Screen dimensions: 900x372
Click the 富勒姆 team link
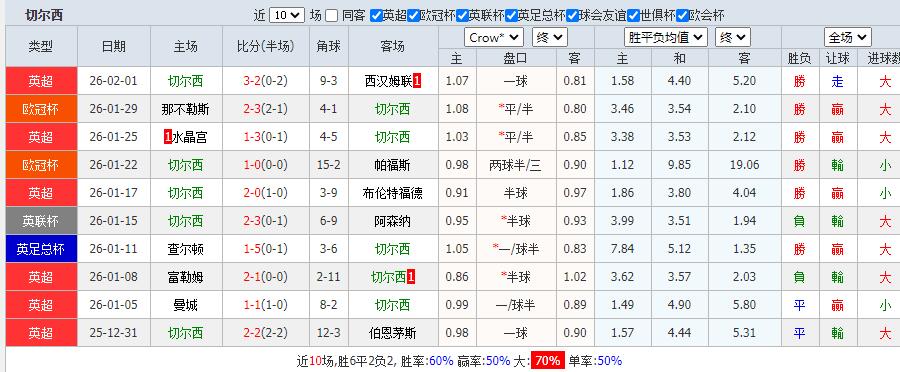tap(185, 277)
